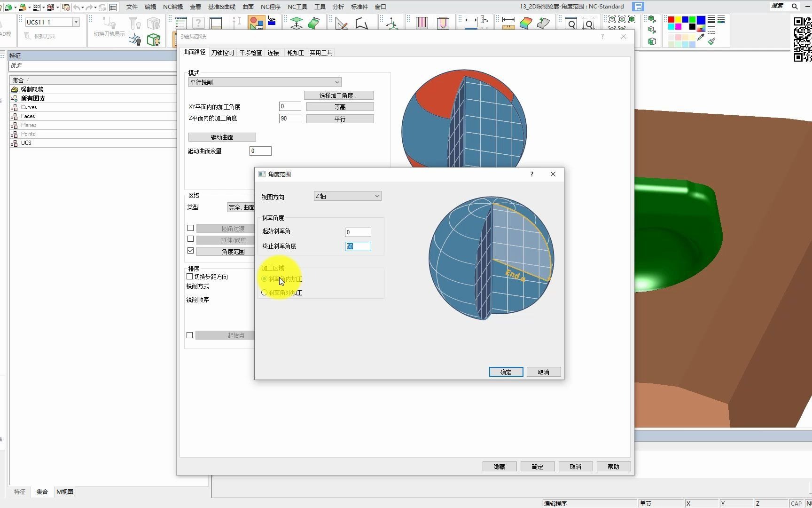This screenshot has width=812, height=508.
Task: Open the 视图方向 Z轴 dropdown
Action: click(x=347, y=196)
